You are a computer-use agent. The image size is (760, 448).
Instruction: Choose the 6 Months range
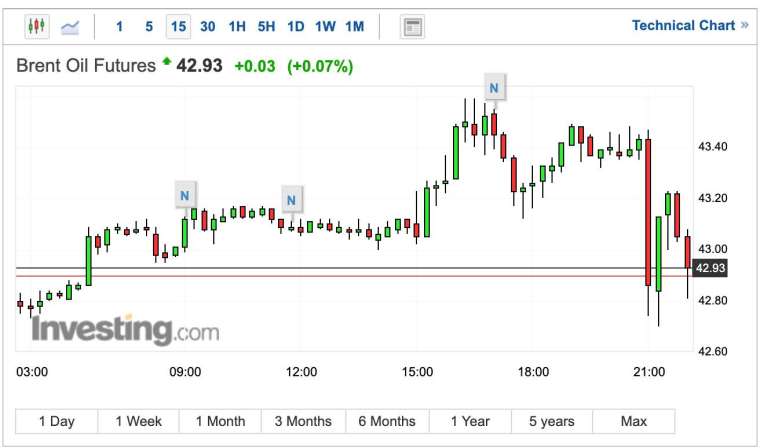[387, 421]
